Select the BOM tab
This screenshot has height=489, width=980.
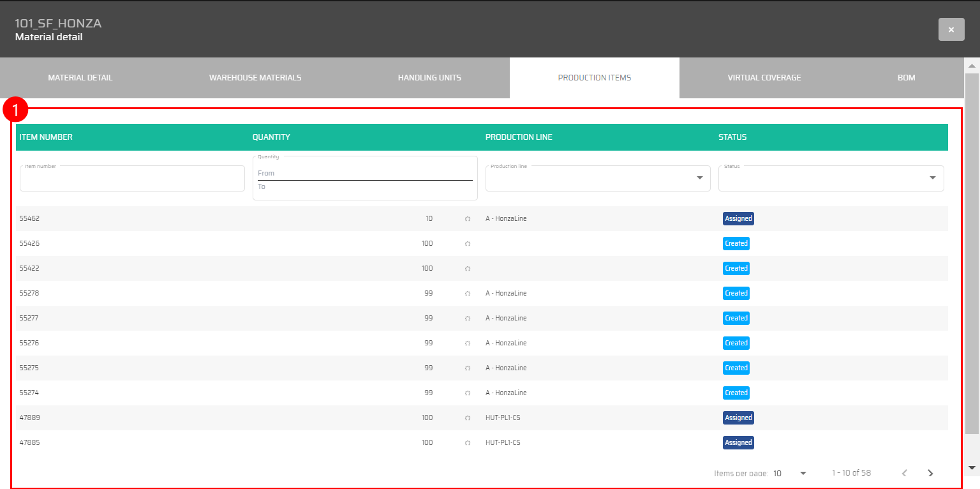(x=906, y=78)
